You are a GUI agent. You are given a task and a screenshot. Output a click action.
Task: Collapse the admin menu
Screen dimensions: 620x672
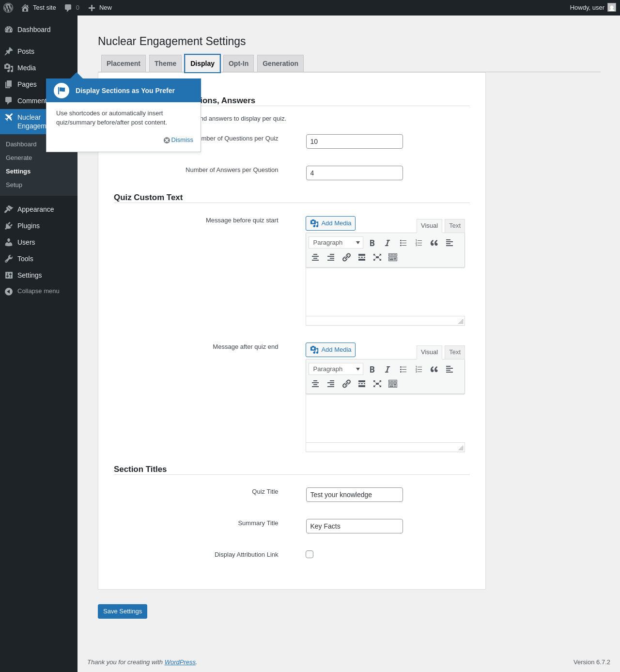pos(39,291)
